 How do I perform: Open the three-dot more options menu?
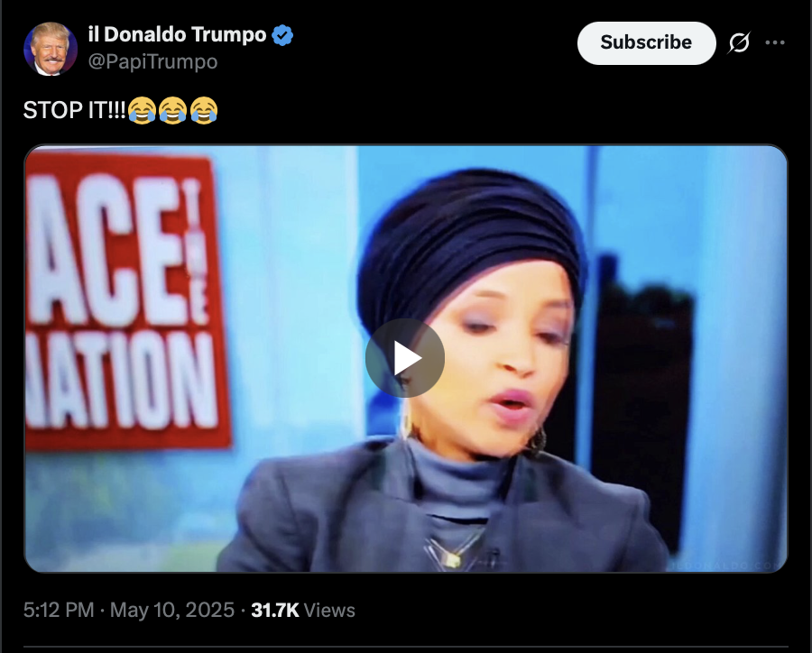point(775,42)
